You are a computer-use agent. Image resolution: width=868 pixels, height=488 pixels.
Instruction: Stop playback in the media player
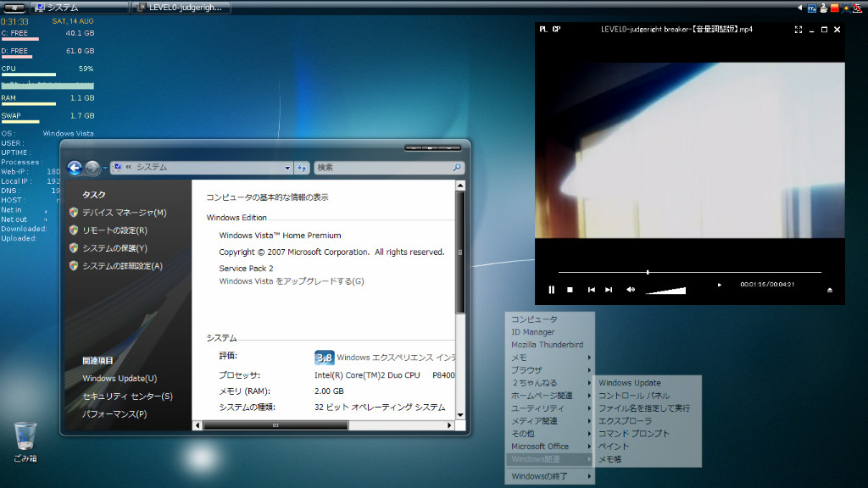click(x=570, y=290)
